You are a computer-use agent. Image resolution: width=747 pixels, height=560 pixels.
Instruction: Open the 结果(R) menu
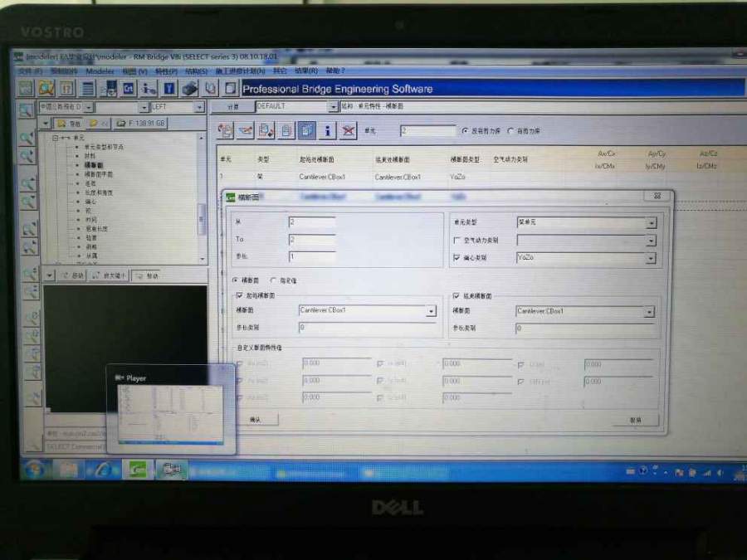pos(305,71)
